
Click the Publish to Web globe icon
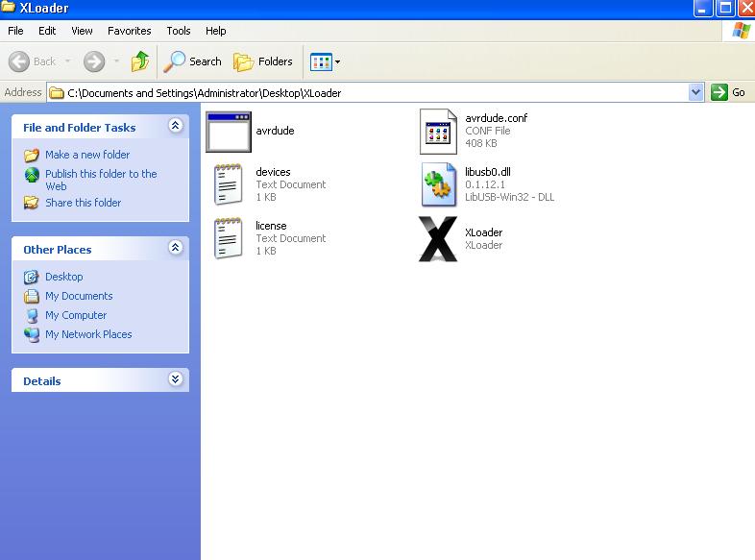32,175
